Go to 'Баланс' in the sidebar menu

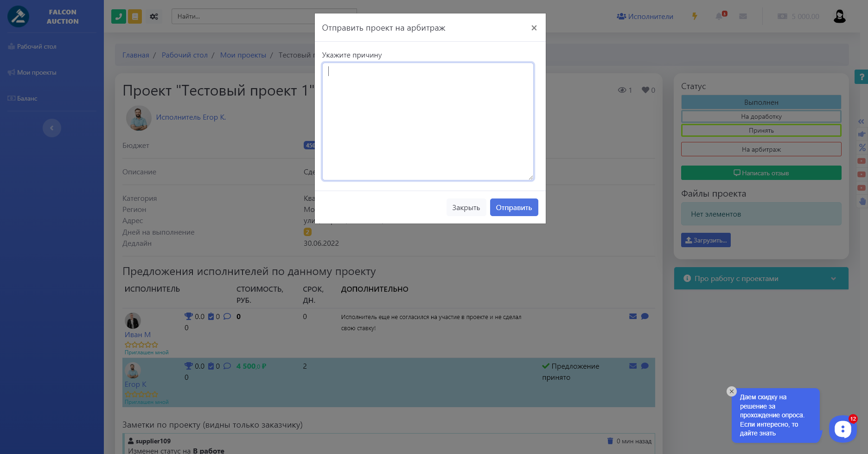[x=27, y=98]
